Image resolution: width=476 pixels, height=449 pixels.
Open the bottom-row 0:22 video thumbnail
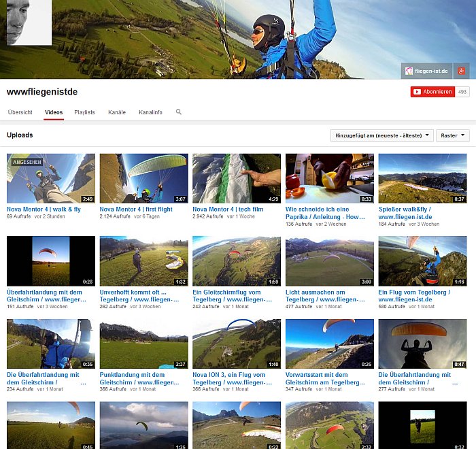point(237,425)
